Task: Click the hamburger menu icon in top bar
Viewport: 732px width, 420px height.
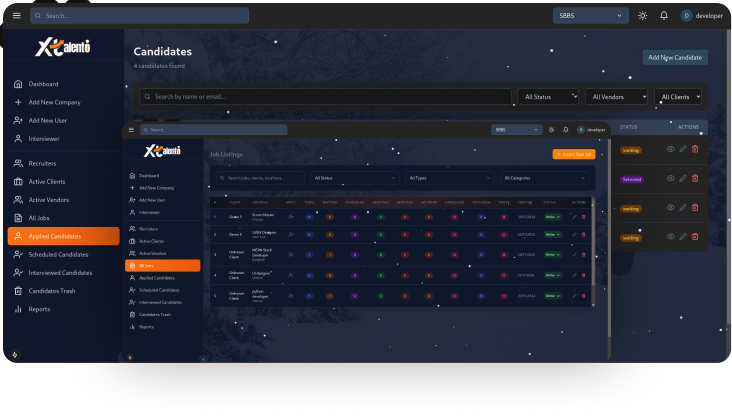Action: coord(16,16)
